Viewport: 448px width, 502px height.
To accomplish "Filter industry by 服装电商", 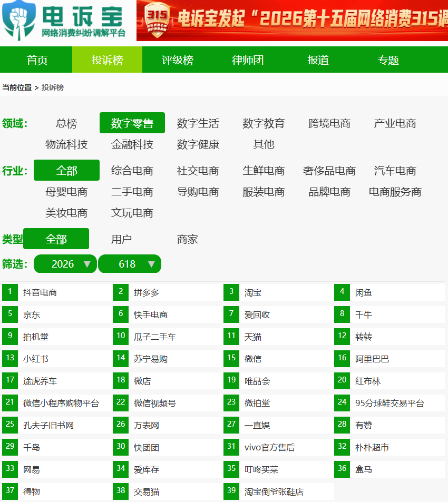I will click(x=264, y=191).
